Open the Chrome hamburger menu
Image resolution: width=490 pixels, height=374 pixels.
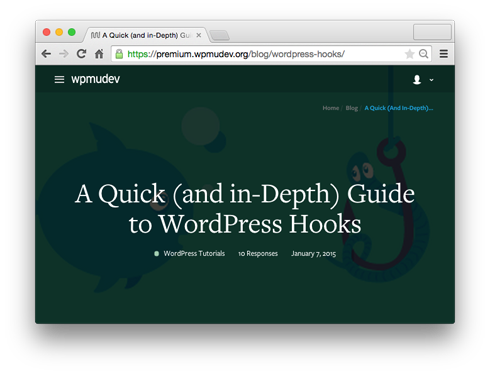444,54
